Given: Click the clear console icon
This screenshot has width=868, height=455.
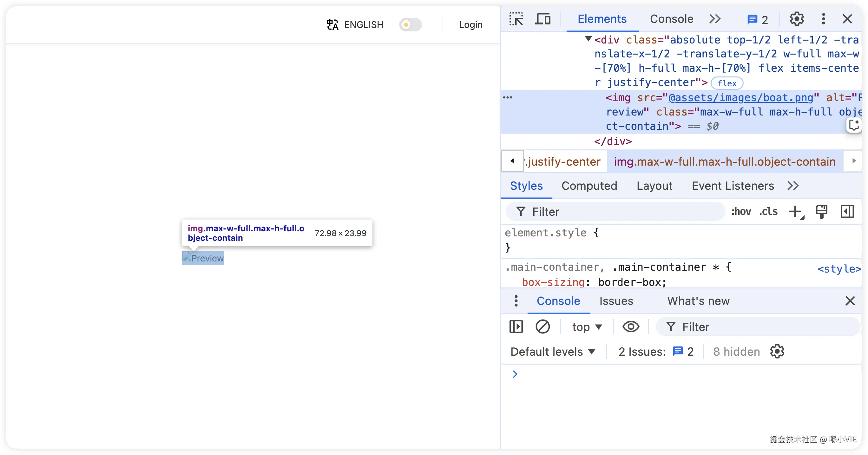Looking at the screenshot, I should coord(542,326).
